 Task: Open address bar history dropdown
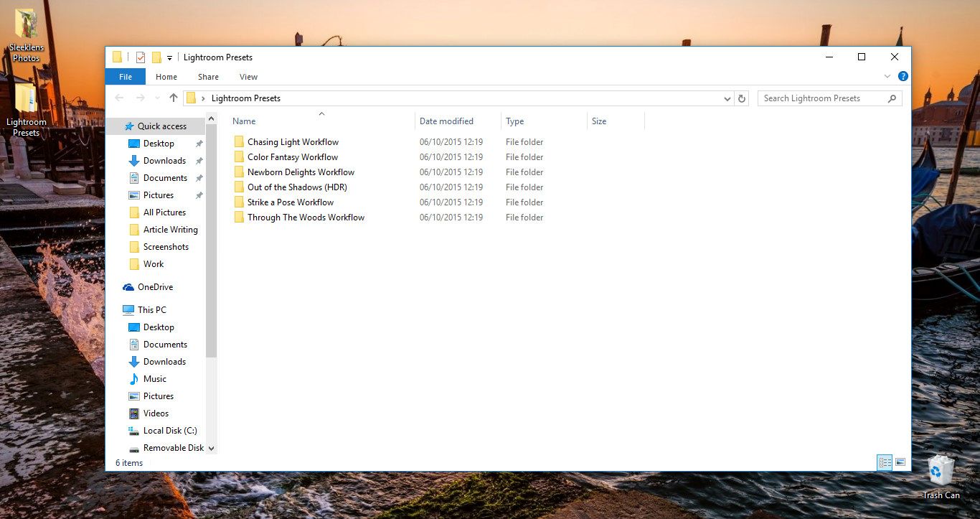point(727,98)
